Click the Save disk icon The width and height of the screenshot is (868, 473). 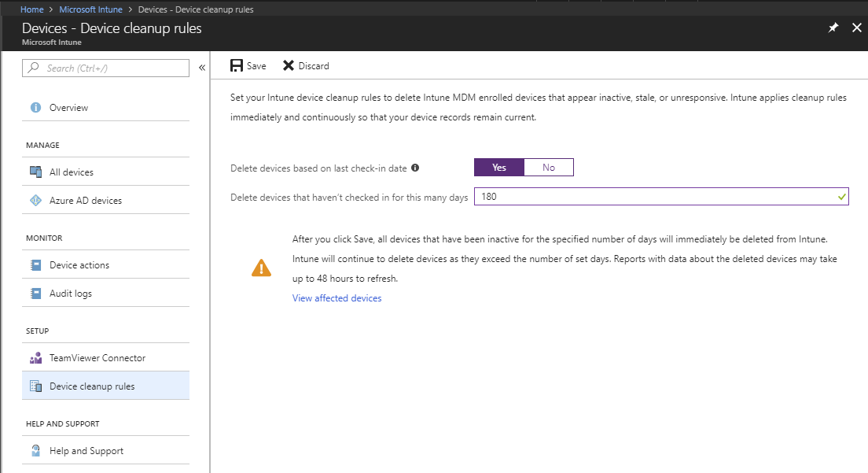[x=237, y=66]
